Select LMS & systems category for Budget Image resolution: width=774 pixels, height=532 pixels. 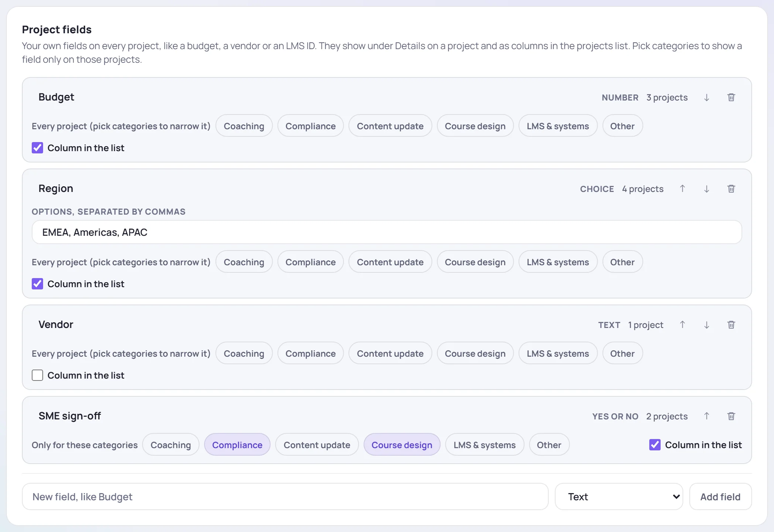(x=558, y=126)
